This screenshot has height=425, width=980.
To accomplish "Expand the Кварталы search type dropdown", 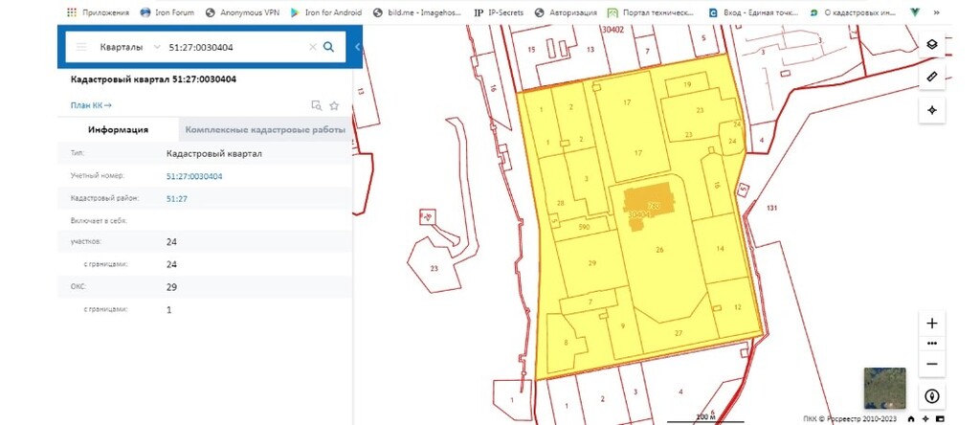I will point(130,47).
